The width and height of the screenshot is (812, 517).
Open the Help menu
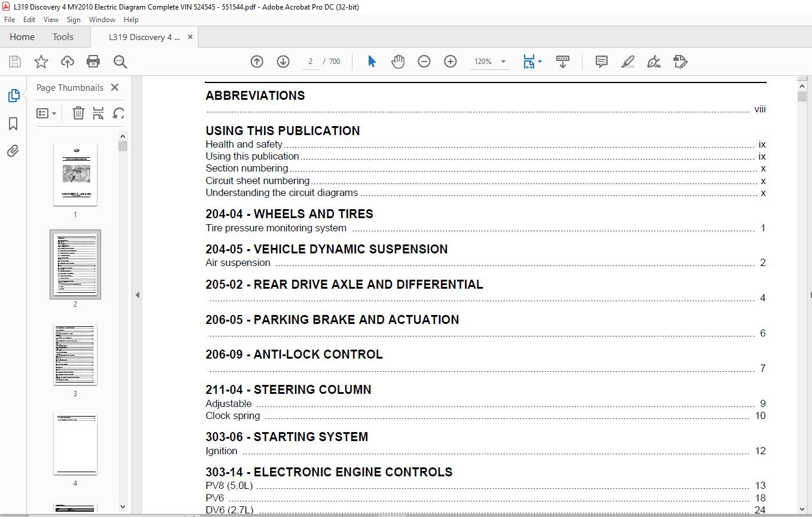click(131, 20)
